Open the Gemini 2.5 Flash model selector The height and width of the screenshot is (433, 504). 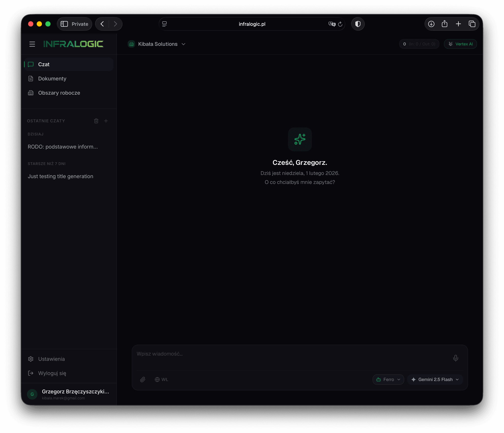coord(435,379)
